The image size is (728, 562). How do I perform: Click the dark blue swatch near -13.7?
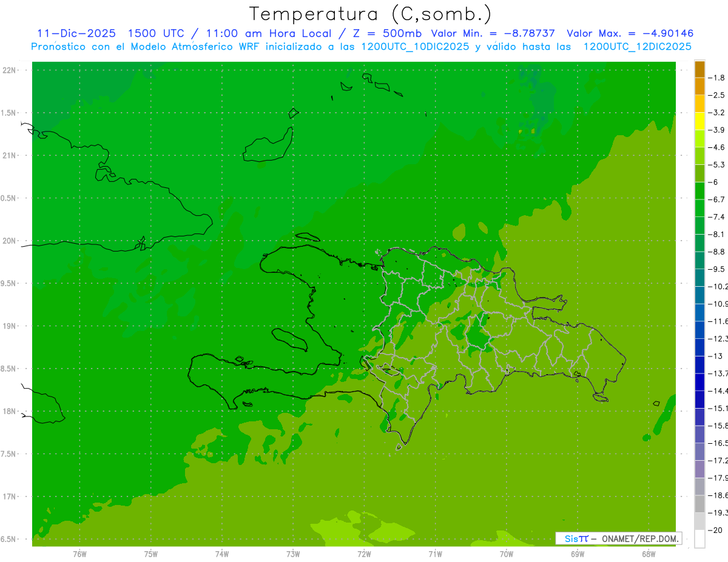[699, 364]
